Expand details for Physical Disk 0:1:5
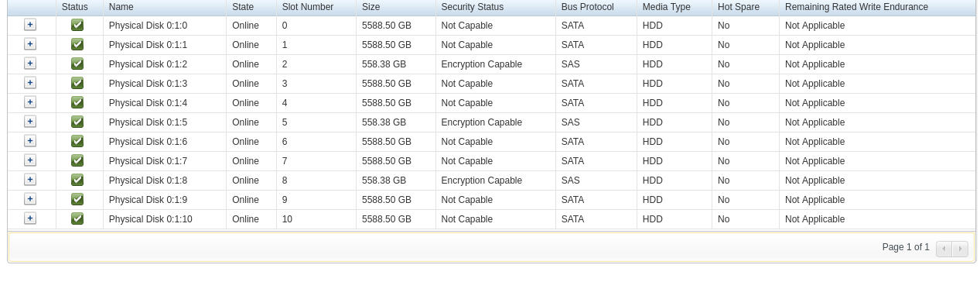980x282 pixels. tap(30, 122)
